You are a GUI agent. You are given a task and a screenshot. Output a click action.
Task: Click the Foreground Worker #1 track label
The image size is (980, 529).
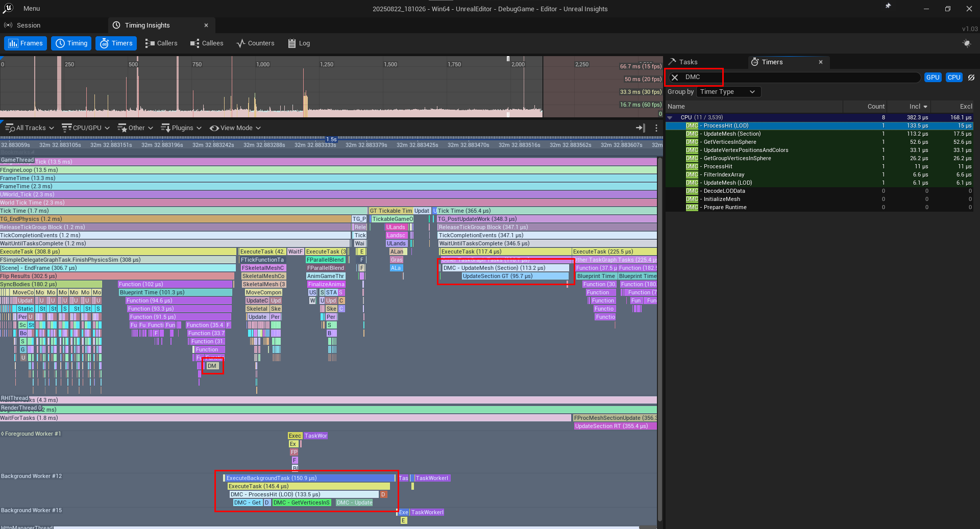(31, 434)
